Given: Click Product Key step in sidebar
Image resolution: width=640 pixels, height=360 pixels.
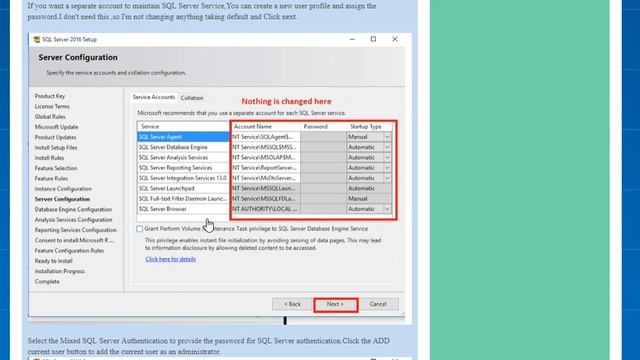Looking at the screenshot, I should [50, 96].
